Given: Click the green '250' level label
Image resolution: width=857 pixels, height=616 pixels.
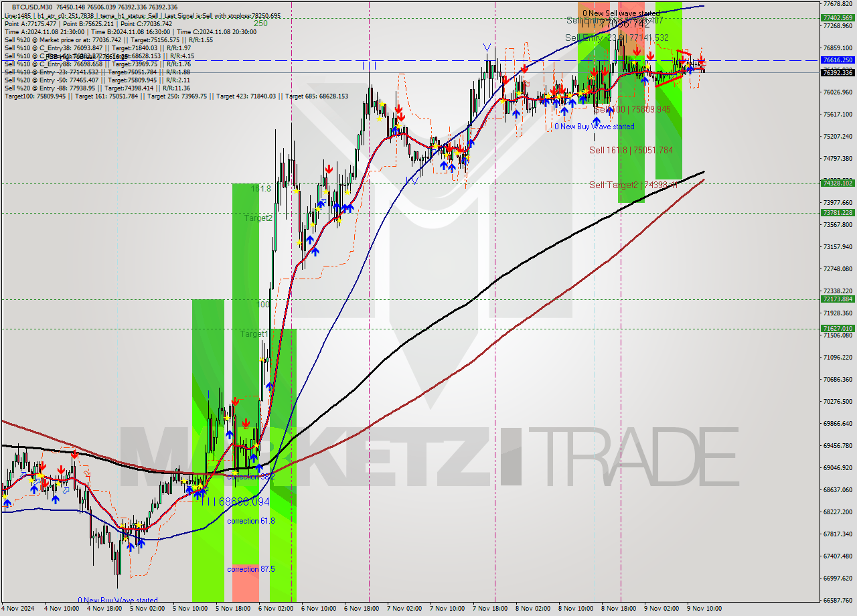Looking at the screenshot, I should [260, 23].
